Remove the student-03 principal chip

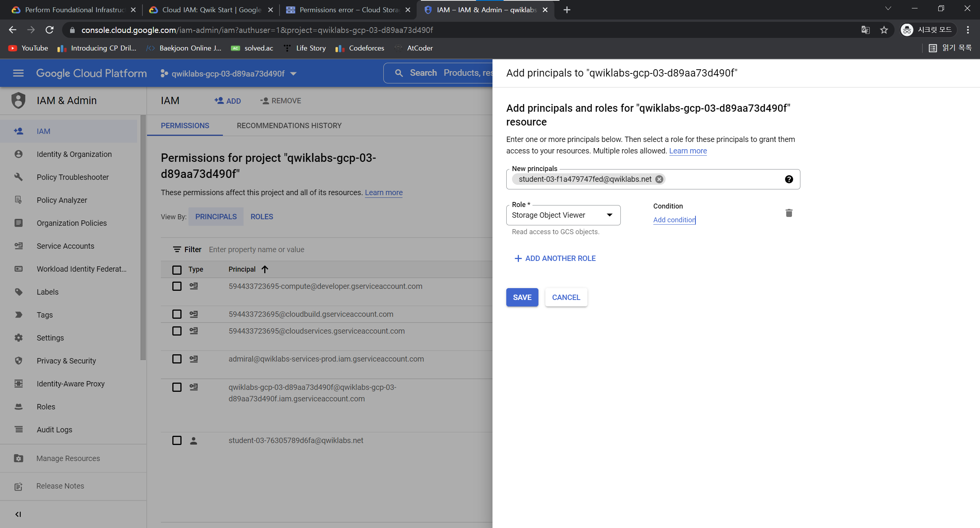pos(659,179)
